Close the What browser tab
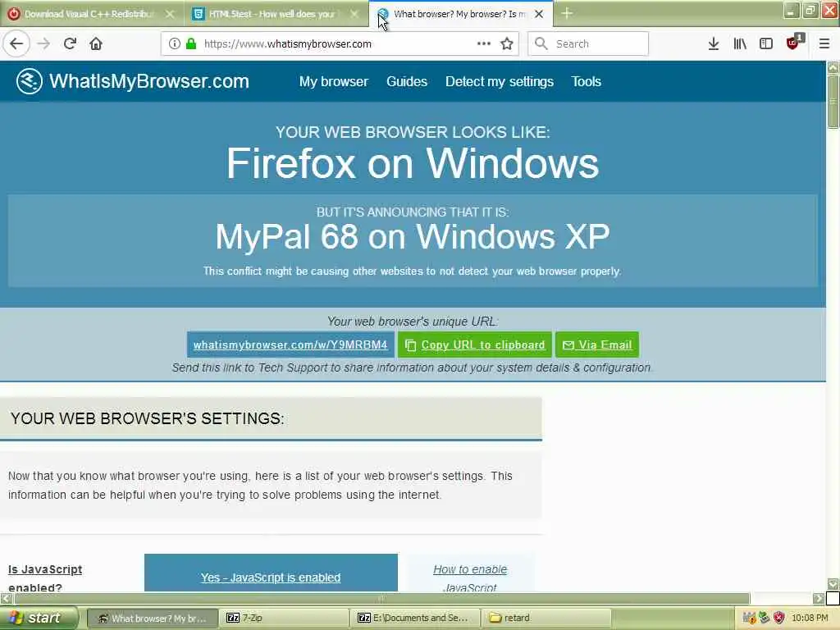This screenshot has width=840, height=630. 539,14
